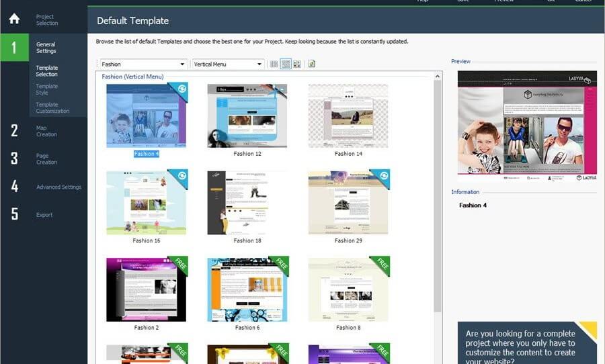Click FREE ribbon on Fashion 6
Viewport: 605px width, 364px height.
282,264
